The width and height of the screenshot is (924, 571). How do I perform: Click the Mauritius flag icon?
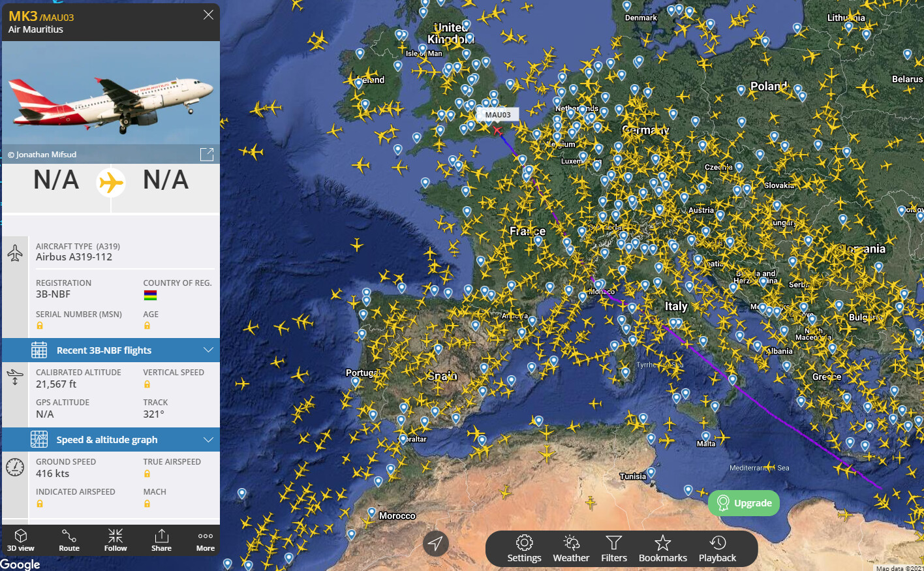tap(150, 296)
